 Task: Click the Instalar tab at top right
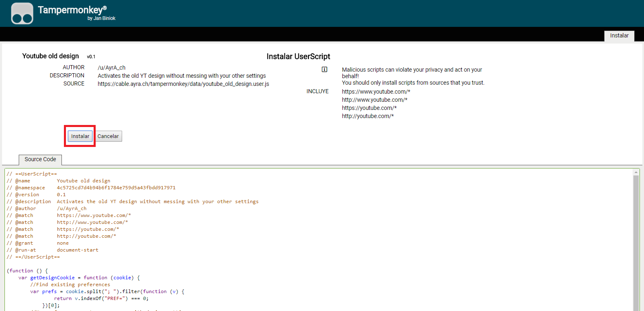point(619,36)
